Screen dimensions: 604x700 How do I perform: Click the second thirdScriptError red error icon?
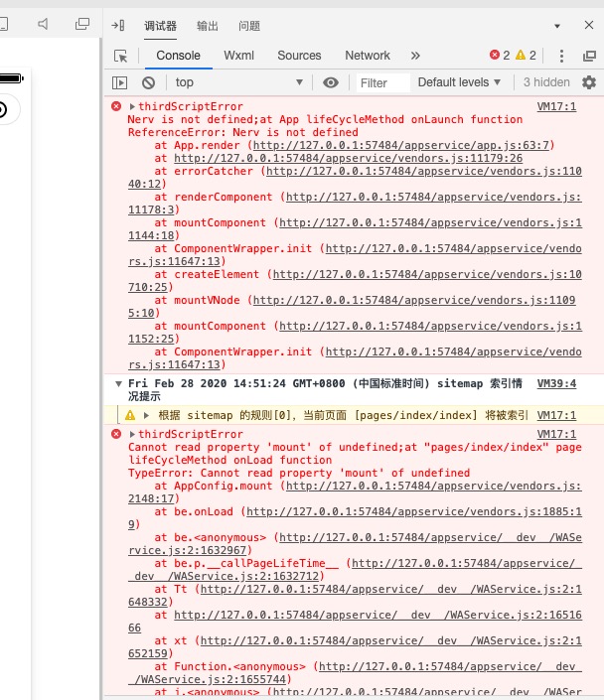coord(116,434)
